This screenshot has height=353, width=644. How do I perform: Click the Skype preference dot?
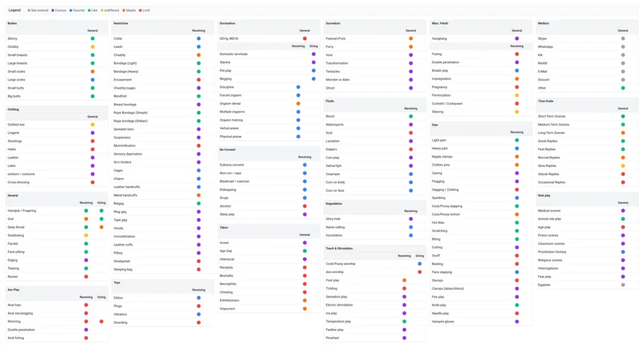point(623,38)
